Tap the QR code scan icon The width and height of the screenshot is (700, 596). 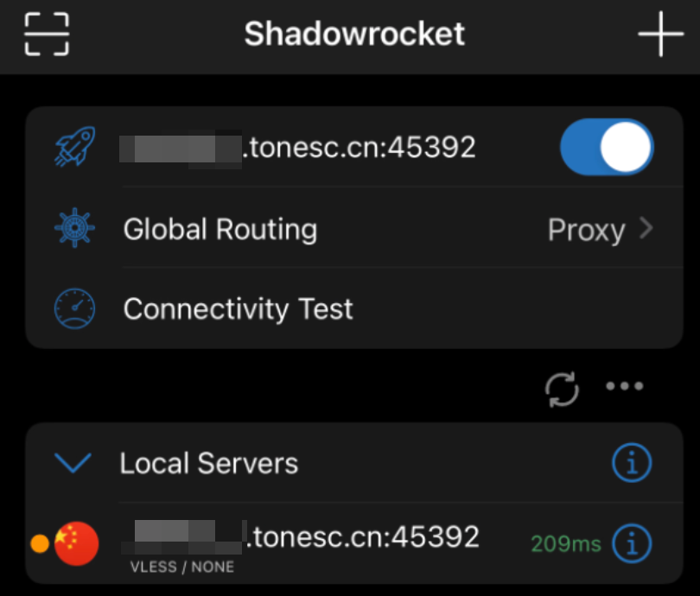(47, 35)
